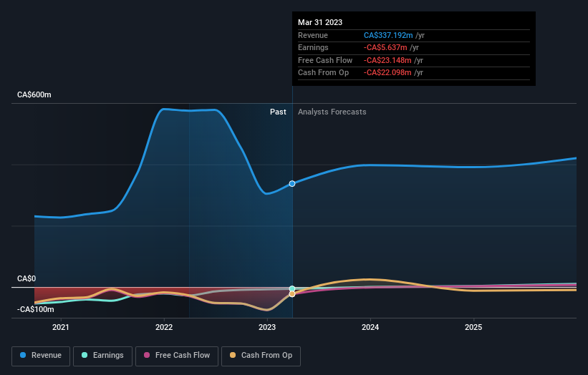The image size is (588, 375).
Task: Click the Mar 31 2023 tooltip date
Action: (320, 22)
